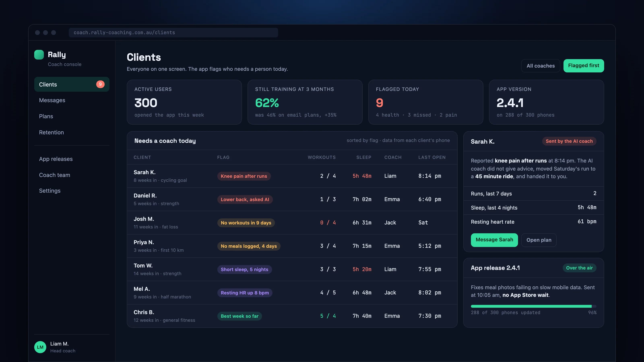Screen dimensions: 644x362
Task: Click the green Rally logo icon
Action: (x=39, y=55)
